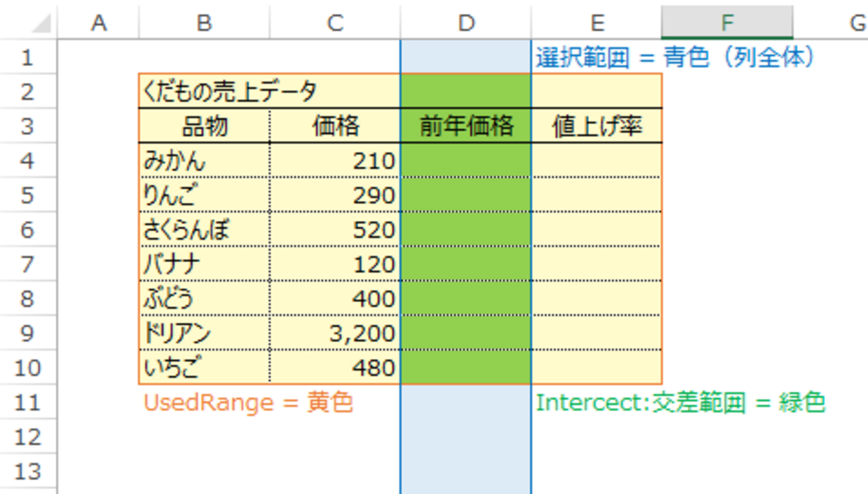Click green cell next to バナナ price
Viewport: 868px width, 494px height.
[x=466, y=265]
